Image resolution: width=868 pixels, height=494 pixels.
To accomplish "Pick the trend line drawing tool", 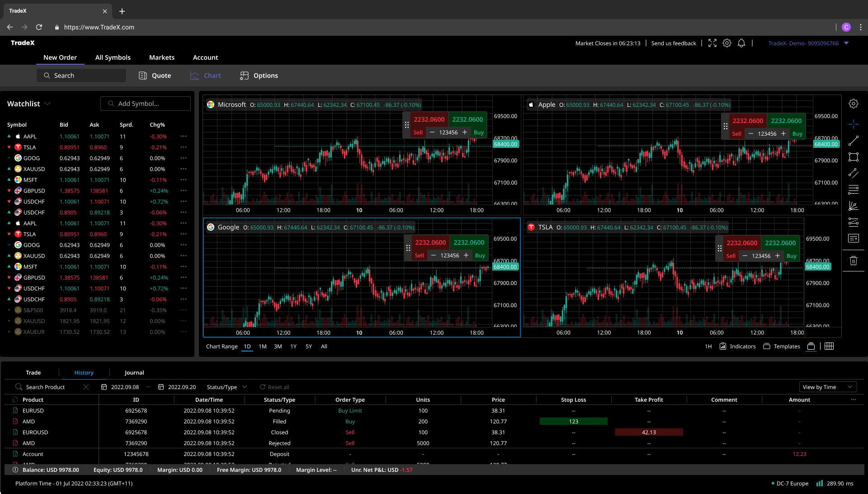I will [x=854, y=140].
